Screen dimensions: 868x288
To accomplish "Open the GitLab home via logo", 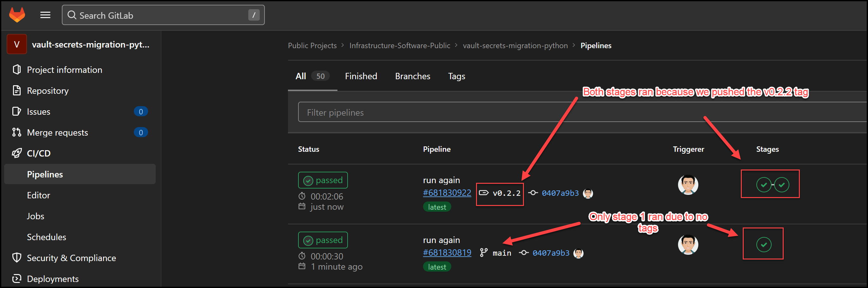I will 16,15.
